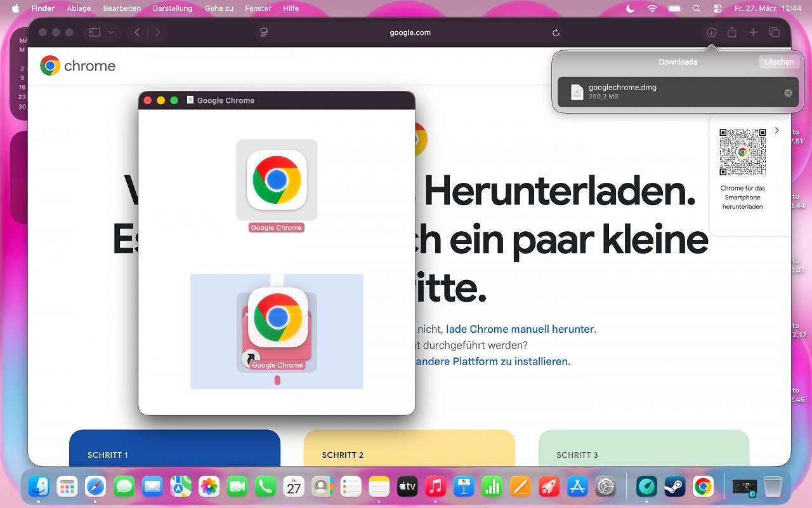Click the google.com address field
812x508 pixels.
pos(410,32)
